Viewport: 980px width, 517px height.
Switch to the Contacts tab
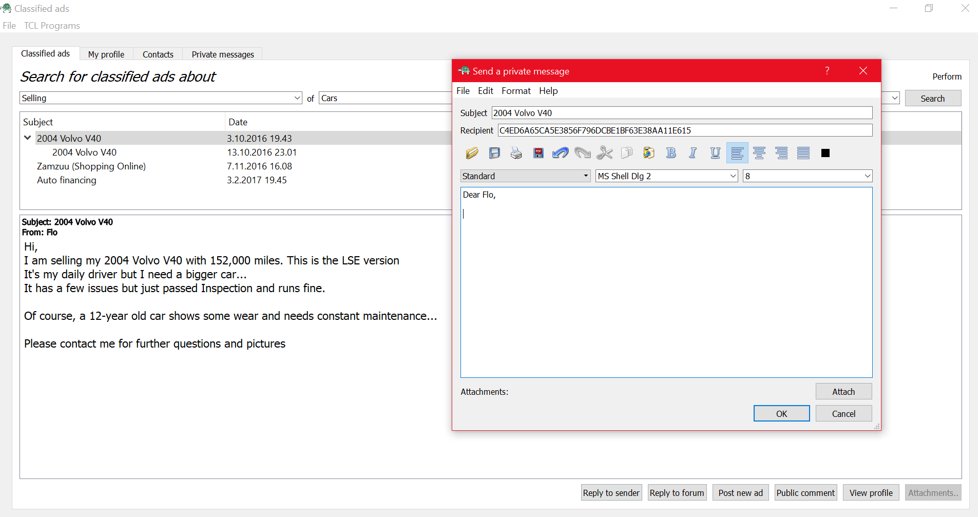click(158, 54)
